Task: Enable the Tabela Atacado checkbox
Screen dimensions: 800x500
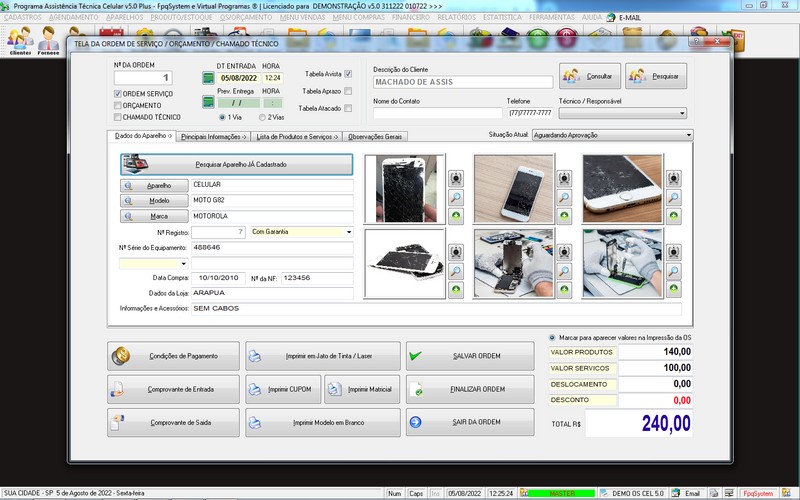Action: pyautogui.click(x=348, y=108)
